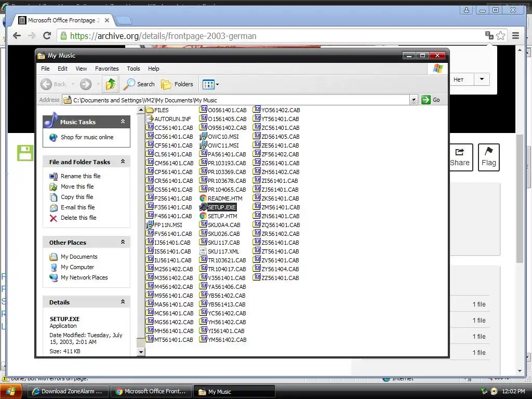Click the Go button
The width and height of the screenshot is (532, 399).
(x=431, y=100)
